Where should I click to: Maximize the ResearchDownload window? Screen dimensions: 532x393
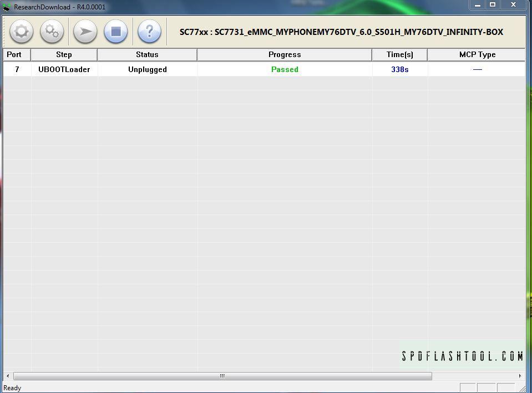coord(493,5)
